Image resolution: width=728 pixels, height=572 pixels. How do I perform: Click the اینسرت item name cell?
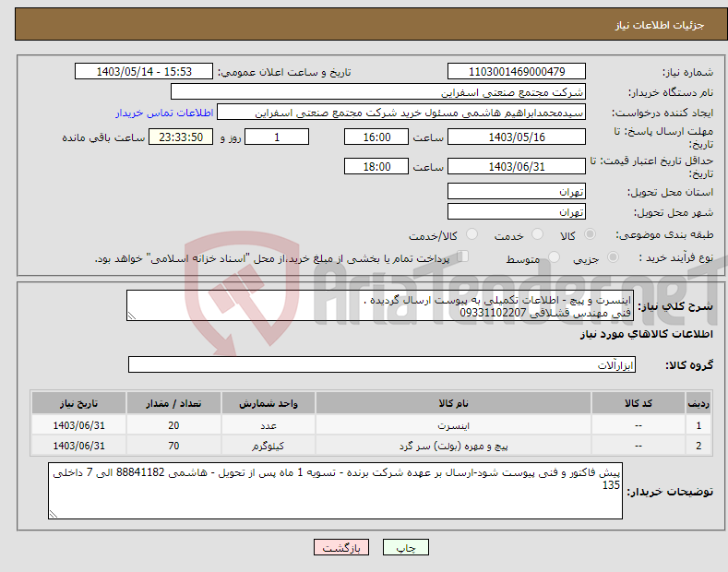click(x=453, y=425)
